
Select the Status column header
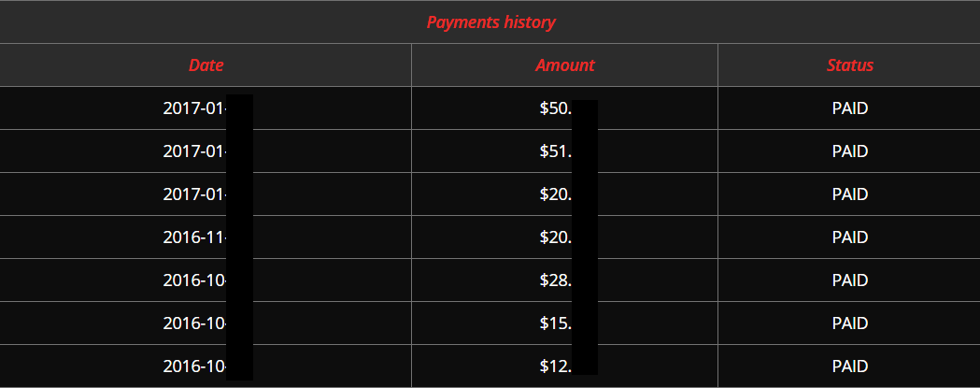[850, 65]
